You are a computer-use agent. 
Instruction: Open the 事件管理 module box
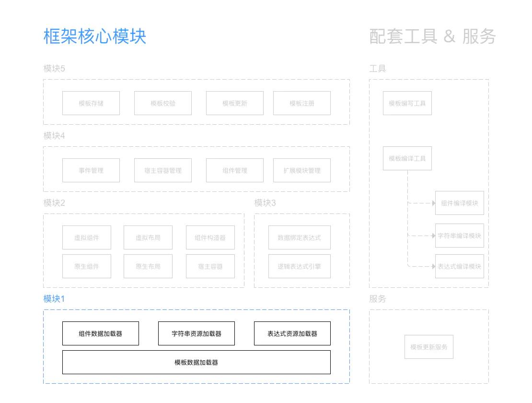91,170
